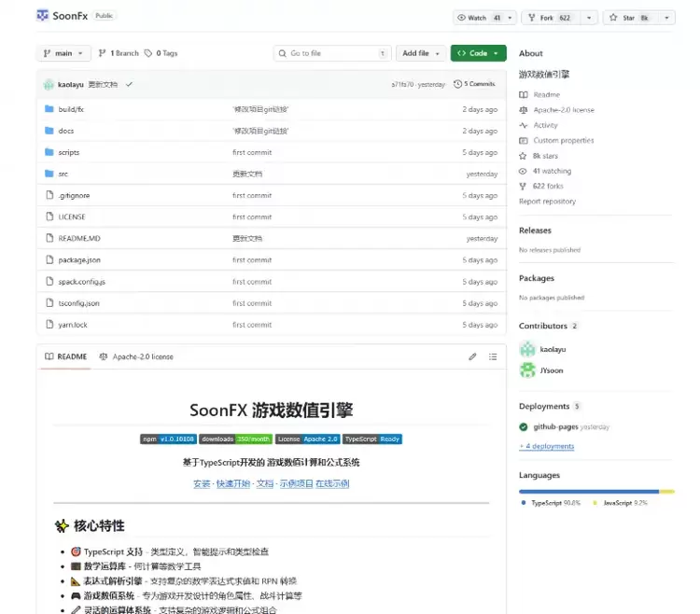The image size is (700, 614).
Task: Toggle Watch notifications for the repository
Action: point(476,17)
